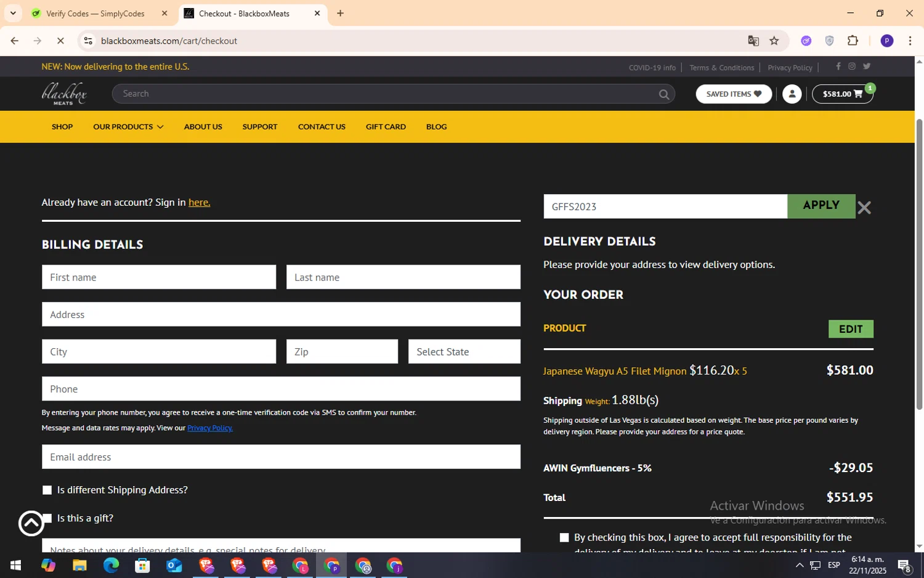Click the Blackbox Meats logo

[64, 94]
